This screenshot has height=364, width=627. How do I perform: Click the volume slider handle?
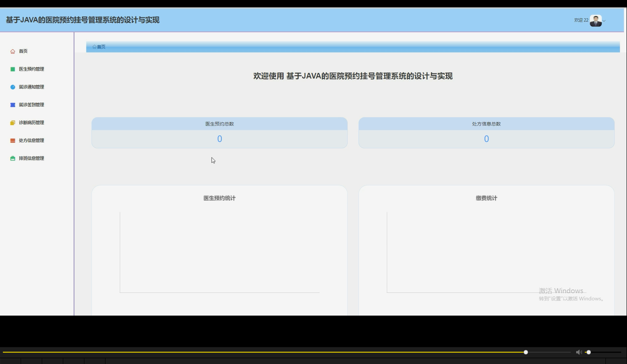(x=589, y=352)
